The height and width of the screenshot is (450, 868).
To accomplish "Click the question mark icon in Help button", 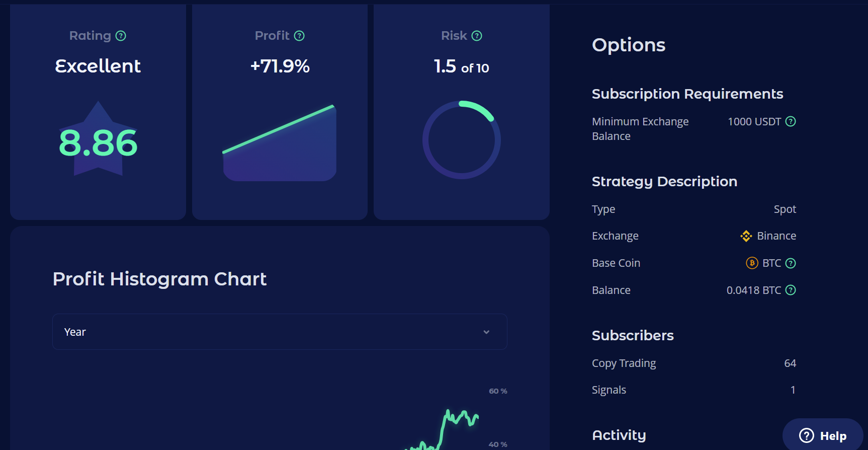I will tap(807, 435).
